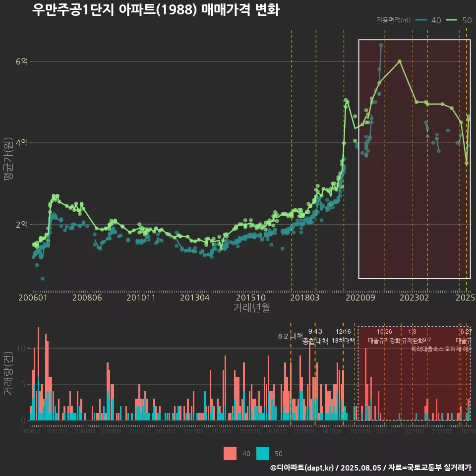Screen dimensions: 476x476
Task: Click 201304 on the price chart x-axis
Action: tap(194, 297)
